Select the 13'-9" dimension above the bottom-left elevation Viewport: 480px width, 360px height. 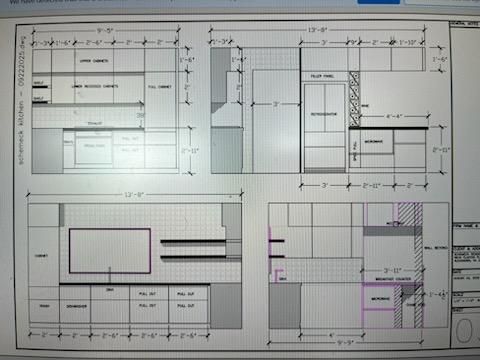point(134,195)
